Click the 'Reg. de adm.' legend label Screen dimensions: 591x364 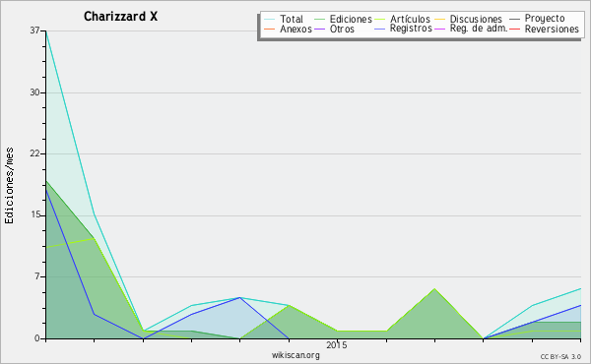click(x=479, y=29)
